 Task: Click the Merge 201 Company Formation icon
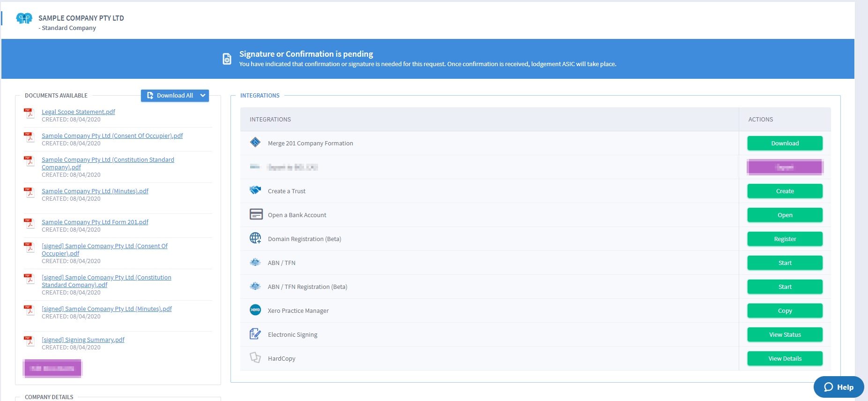255,143
